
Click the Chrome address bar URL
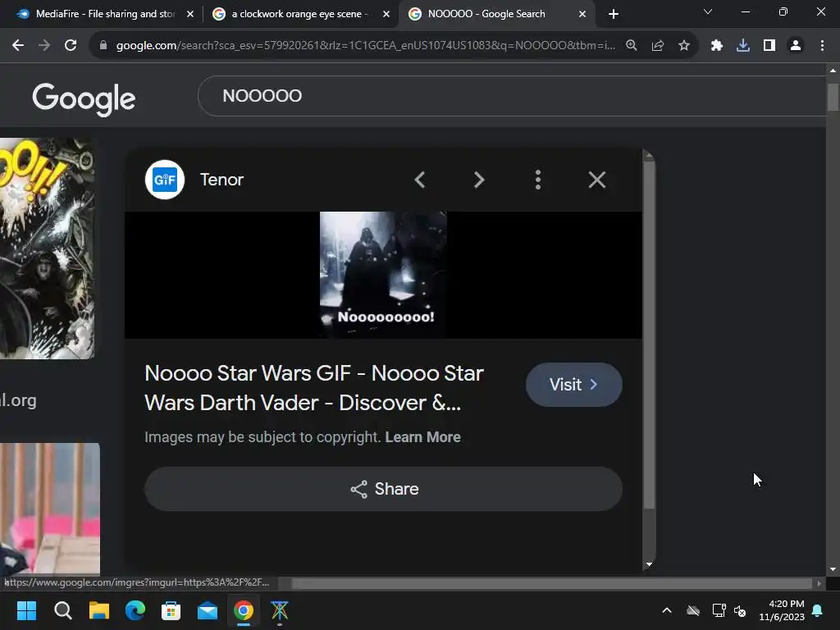click(365, 46)
